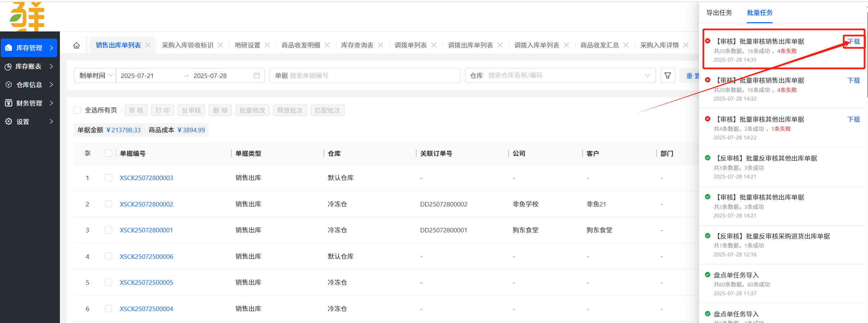Select the row checkbox for XSCK25072500004
Image resolution: width=868 pixels, height=323 pixels.
(x=108, y=309)
